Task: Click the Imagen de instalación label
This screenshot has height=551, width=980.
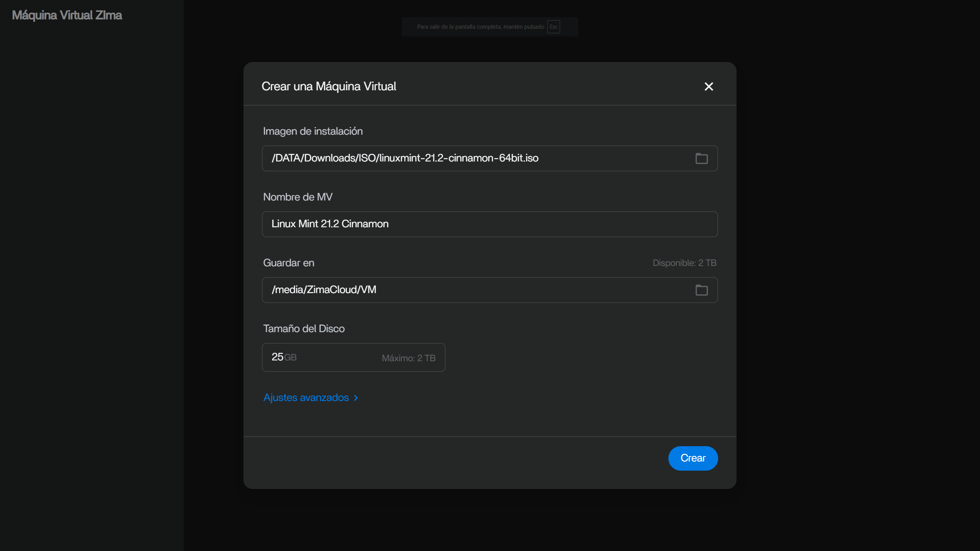Action: 313,131
